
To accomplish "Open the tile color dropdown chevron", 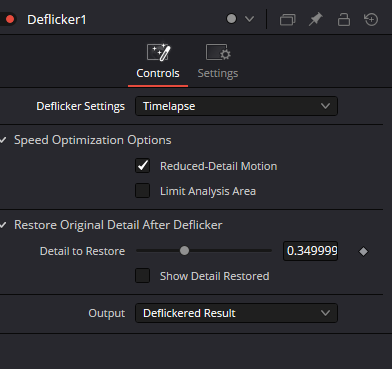I will coord(249,19).
